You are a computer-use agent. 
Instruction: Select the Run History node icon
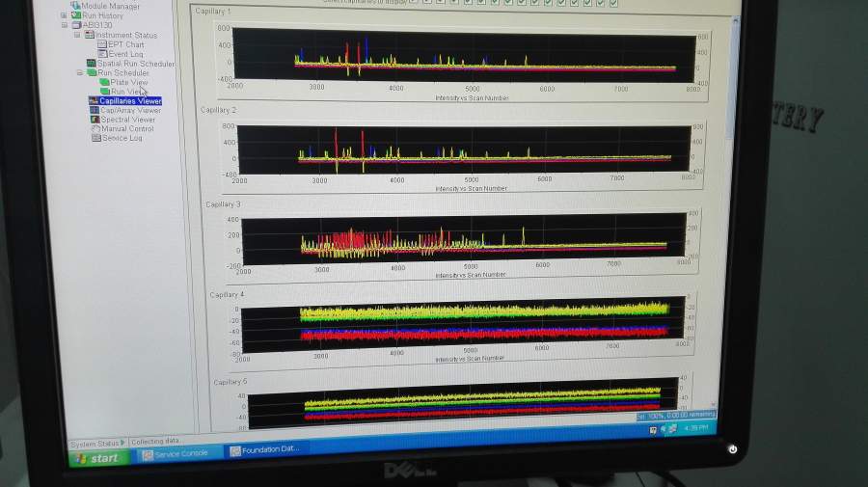(76, 14)
